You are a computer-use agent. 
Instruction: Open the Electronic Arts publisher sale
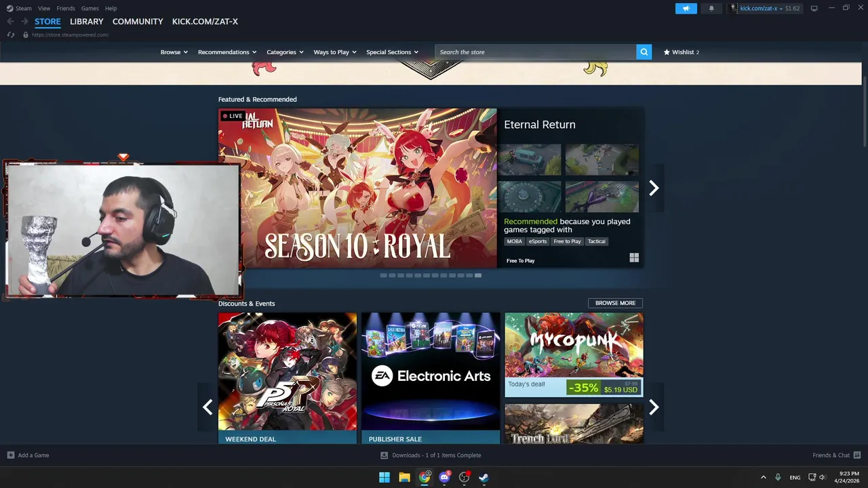[431, 378]
